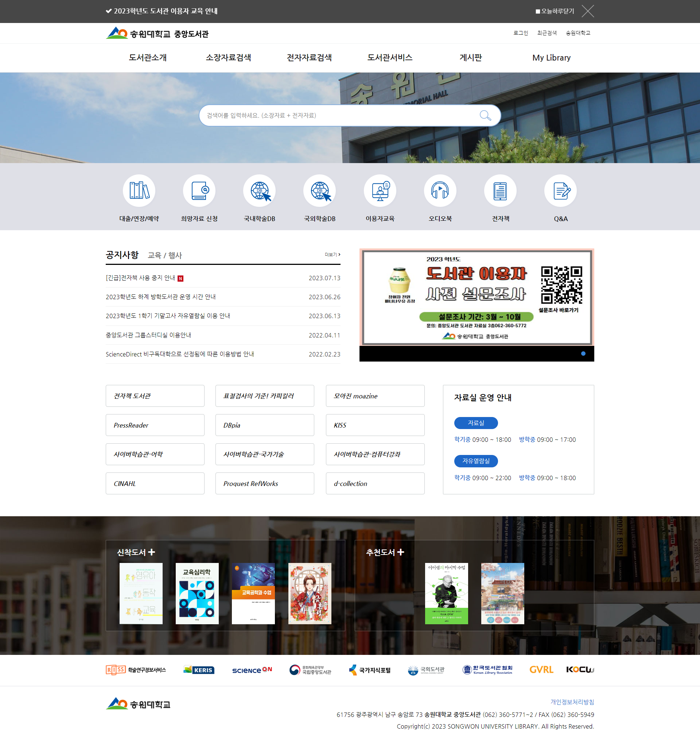Open the 오디오북 headphones icon

[x=440, y=190]
